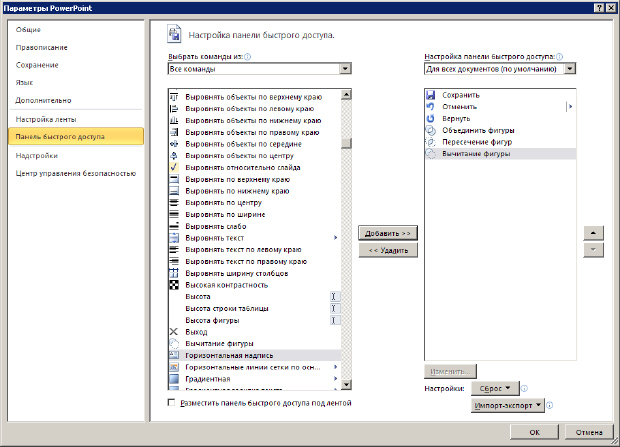Click the info icon beside Выбрать команды из
The width and height of the screenshot is (620, 447).
point(248,57)
